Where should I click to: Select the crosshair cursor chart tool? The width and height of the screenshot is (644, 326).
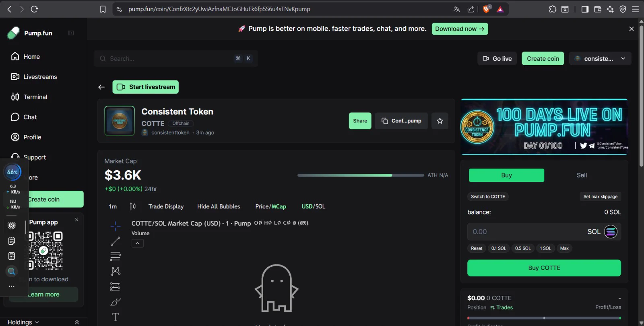(116, 226)
